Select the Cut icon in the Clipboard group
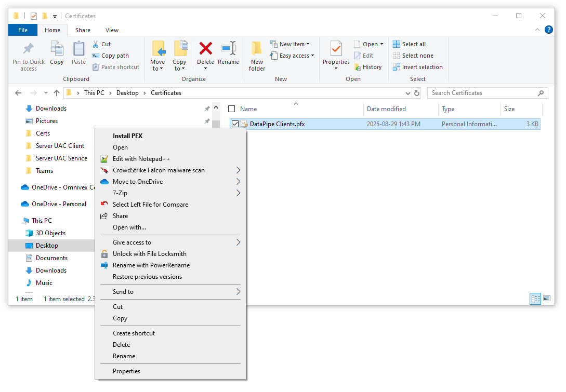 (101, 44)
